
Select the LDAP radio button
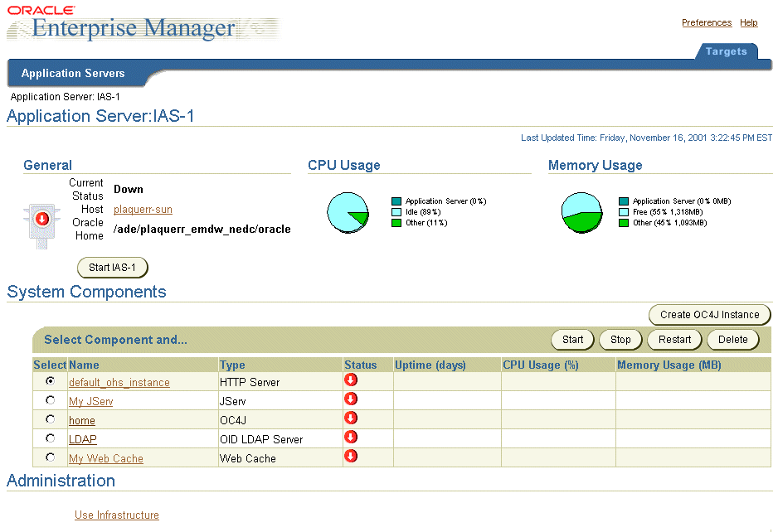point(50,438)
